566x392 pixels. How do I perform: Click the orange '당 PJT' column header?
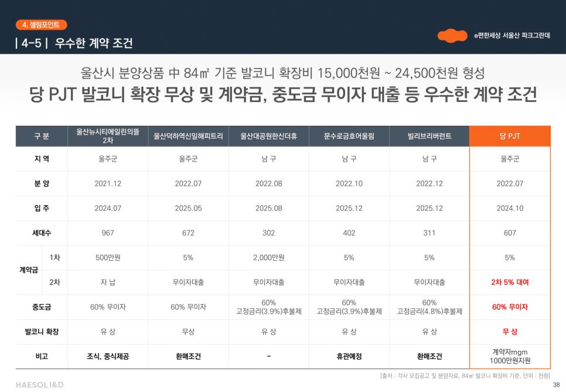510,136
